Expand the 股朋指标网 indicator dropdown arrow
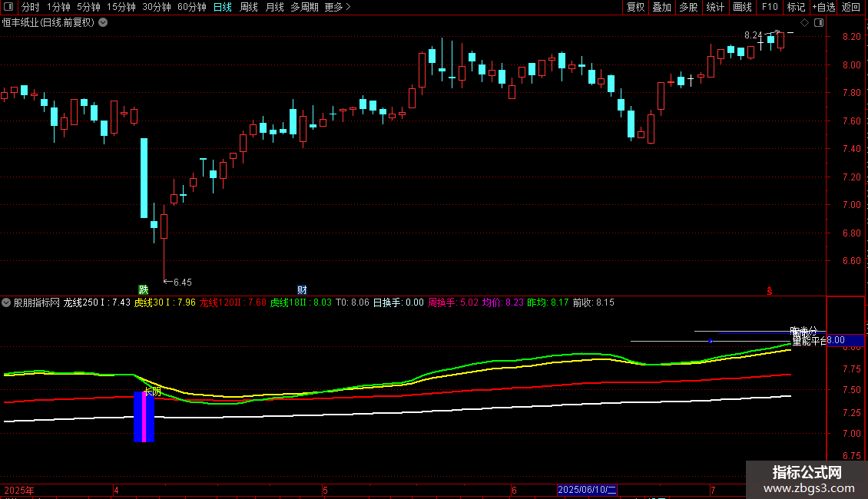 tap(6, 302)
